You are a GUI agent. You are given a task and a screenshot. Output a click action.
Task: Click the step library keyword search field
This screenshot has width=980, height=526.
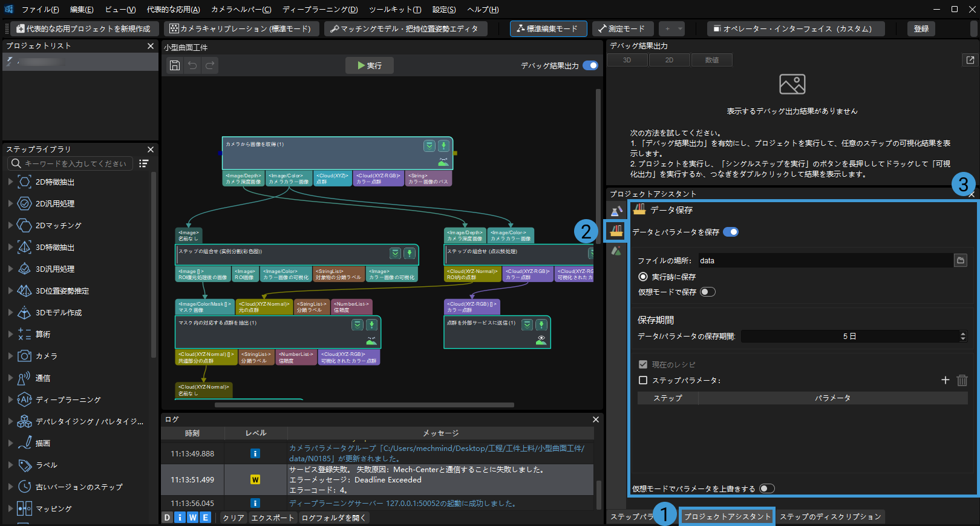(x=76, y=163)
